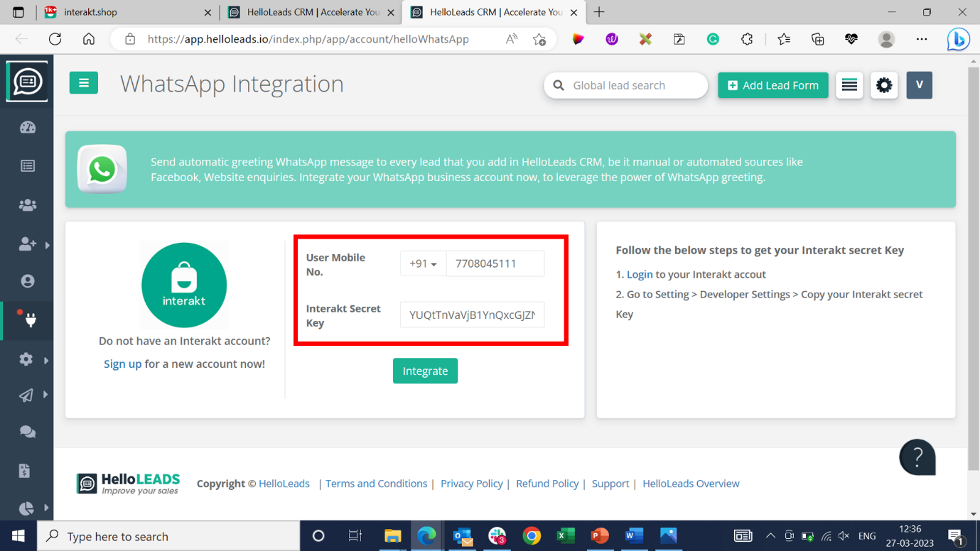Click the page vertical scrollbar
This screenshot has width=980, height=551.
973,268
